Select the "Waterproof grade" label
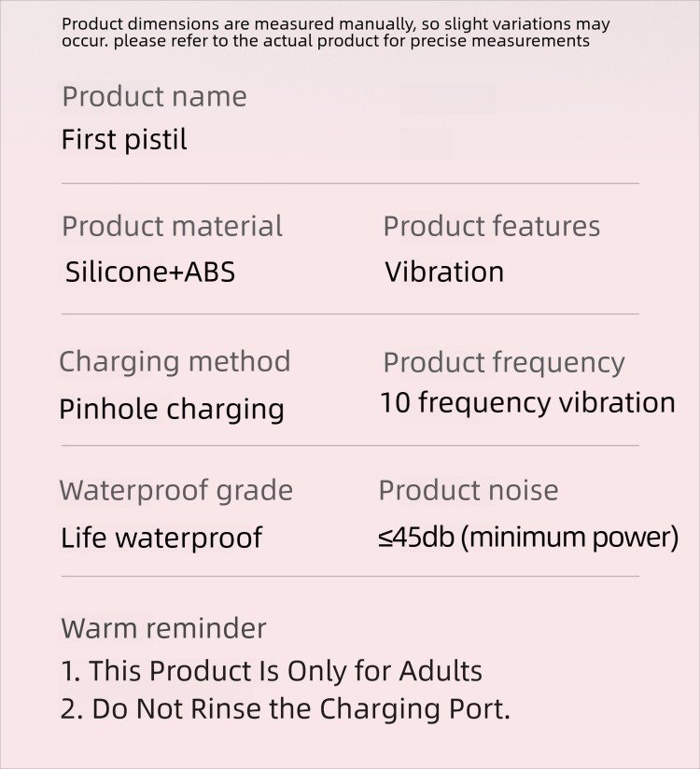The height and width of the screenshot is (769, 700). [175, 490]
